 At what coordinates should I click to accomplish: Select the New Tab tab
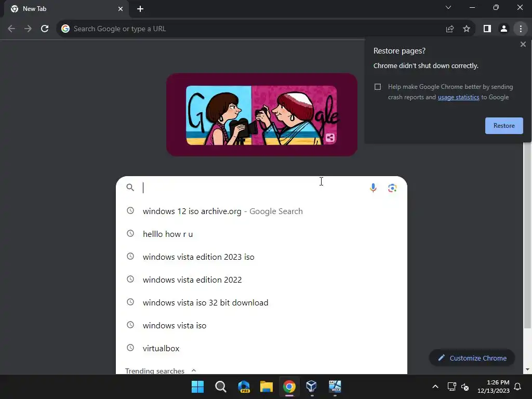(66, 9)
